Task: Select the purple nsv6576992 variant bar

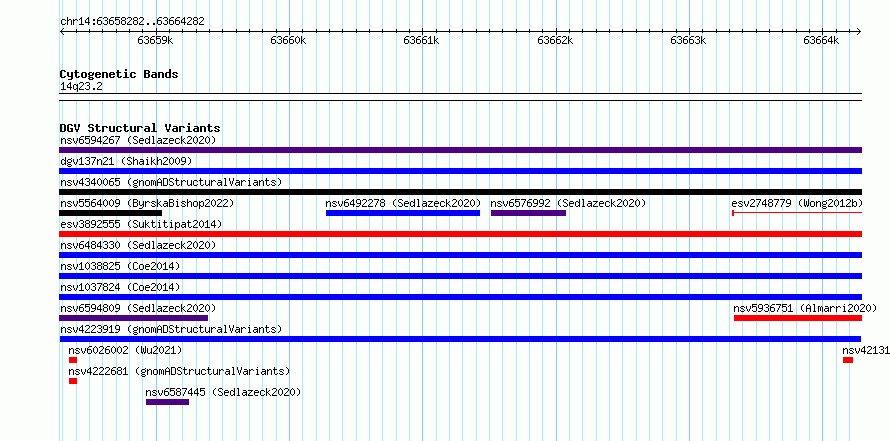Action: (x=528, y=213)
